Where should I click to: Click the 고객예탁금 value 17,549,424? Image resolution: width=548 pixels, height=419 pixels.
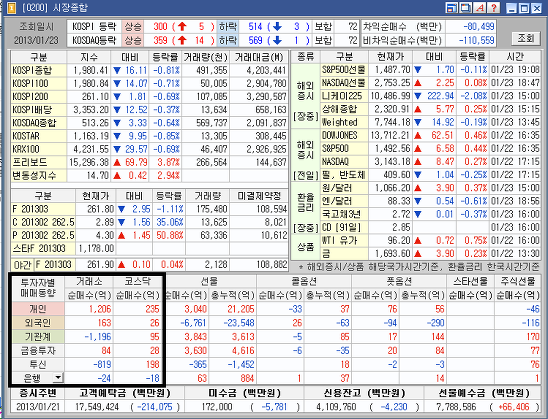[x=97, y=407]
